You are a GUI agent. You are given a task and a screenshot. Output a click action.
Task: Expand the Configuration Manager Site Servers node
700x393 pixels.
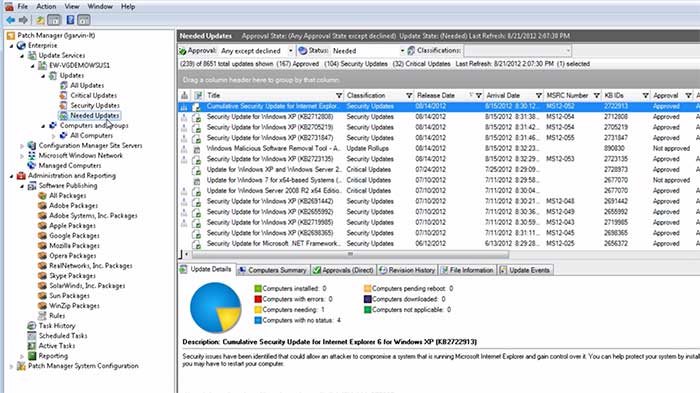[x=22, y=146]
